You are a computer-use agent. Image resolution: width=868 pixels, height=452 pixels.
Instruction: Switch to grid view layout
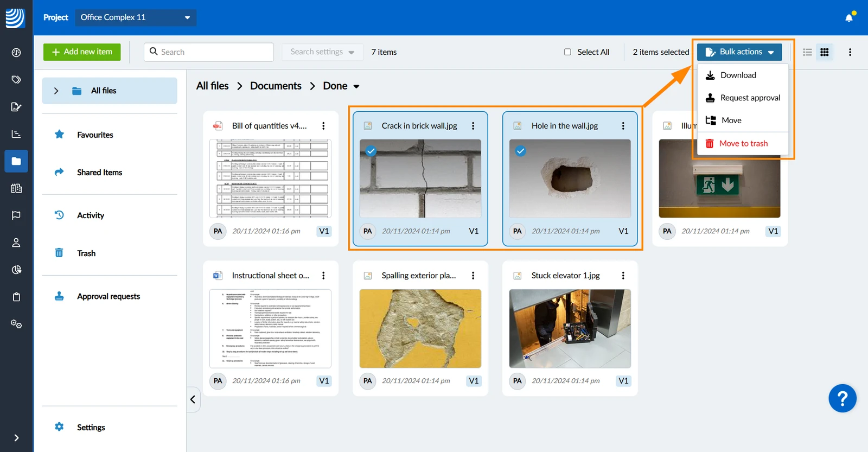pos(825,52)
